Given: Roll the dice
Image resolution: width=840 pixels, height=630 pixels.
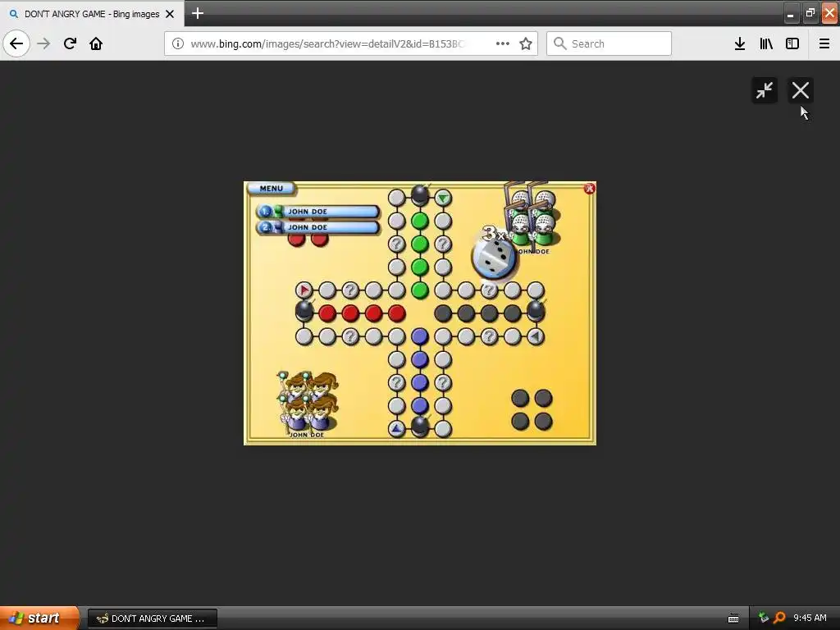Looking at the screenshot, I should pyautogui.click(x=494, y=258).
